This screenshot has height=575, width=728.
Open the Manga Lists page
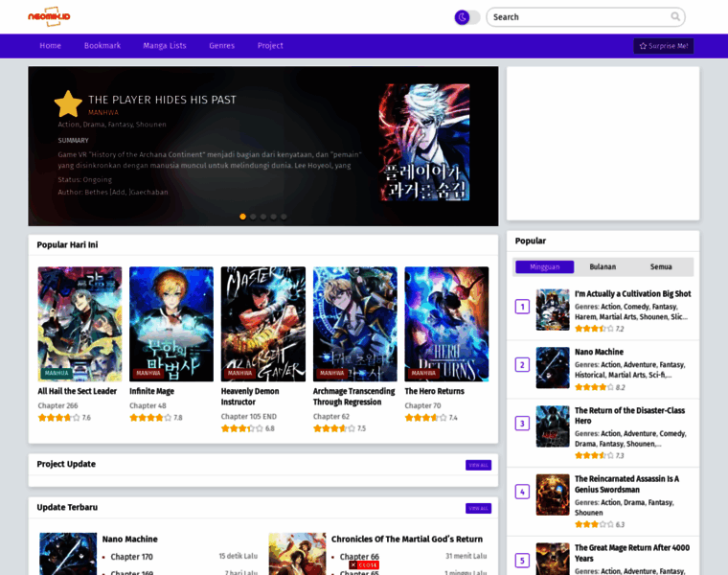[165, 45]
